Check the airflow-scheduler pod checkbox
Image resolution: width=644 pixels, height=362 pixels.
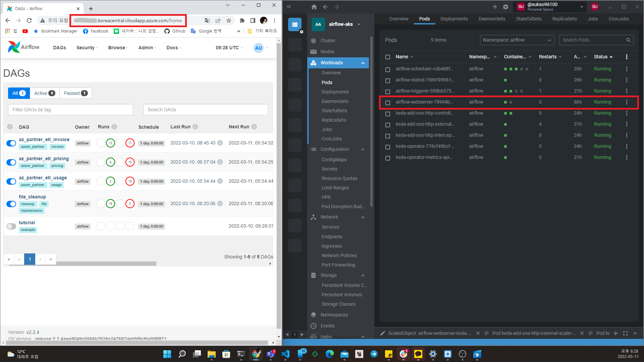[x=388, y=69]
